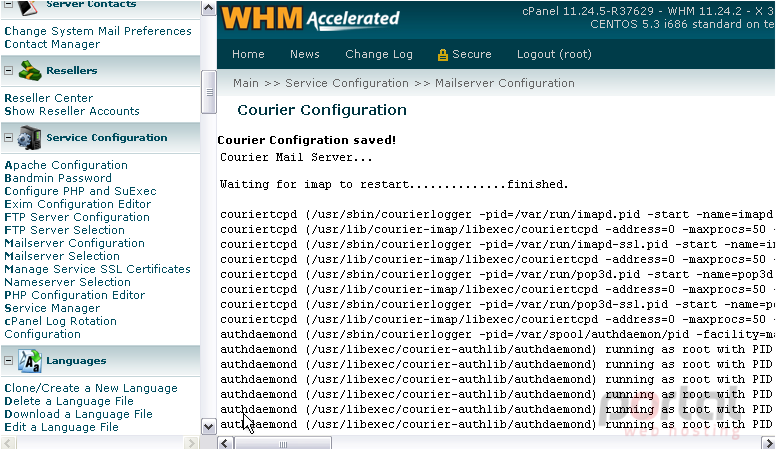Open cPanel Log Rotation Configuration
This screenshot has width=776, height=450.
point(60,327)
